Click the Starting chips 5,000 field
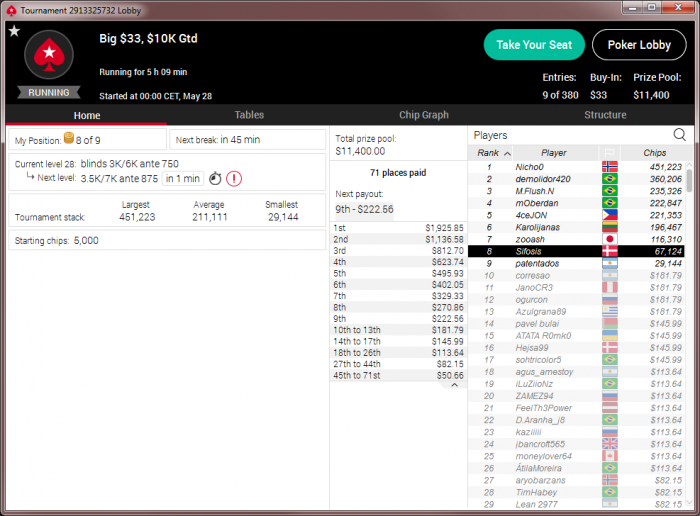Screen dimensions: 700x516 coord(167,241)
